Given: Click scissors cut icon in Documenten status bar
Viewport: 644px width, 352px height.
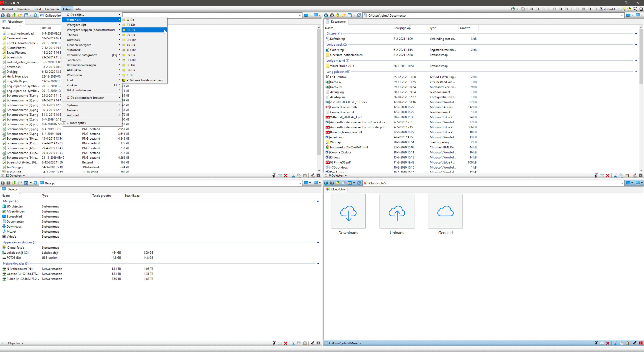Looking at the screenshot, I should pyautogui.click(x=615, y=176).
